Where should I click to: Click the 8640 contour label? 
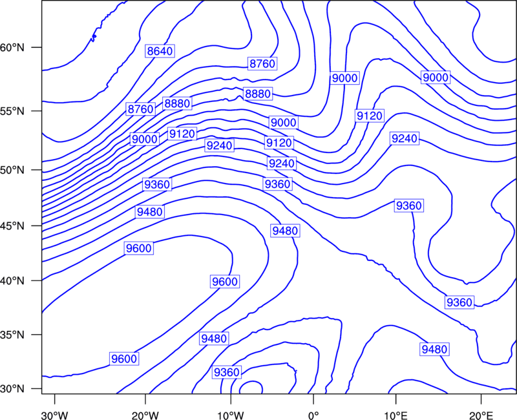click(160, 51)
